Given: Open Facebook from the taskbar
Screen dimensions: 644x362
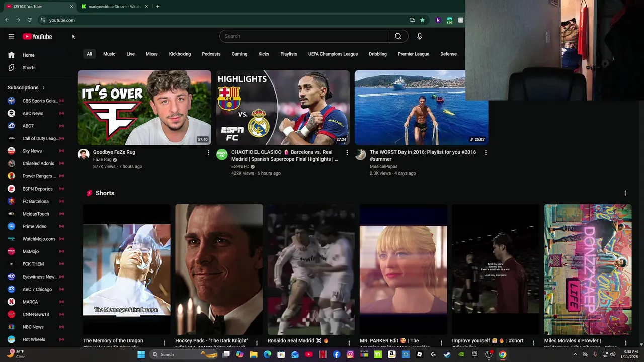Looking at the screenshot, I should coord(337,354).
